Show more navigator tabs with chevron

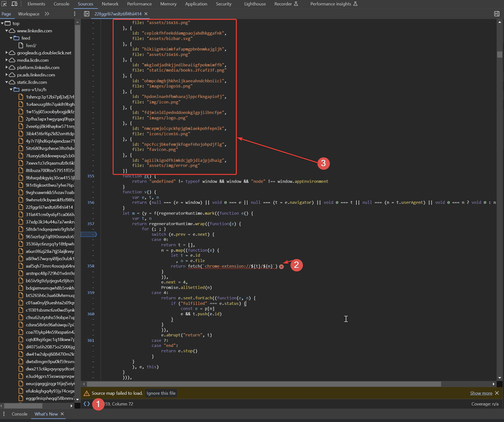click(47, 14)
